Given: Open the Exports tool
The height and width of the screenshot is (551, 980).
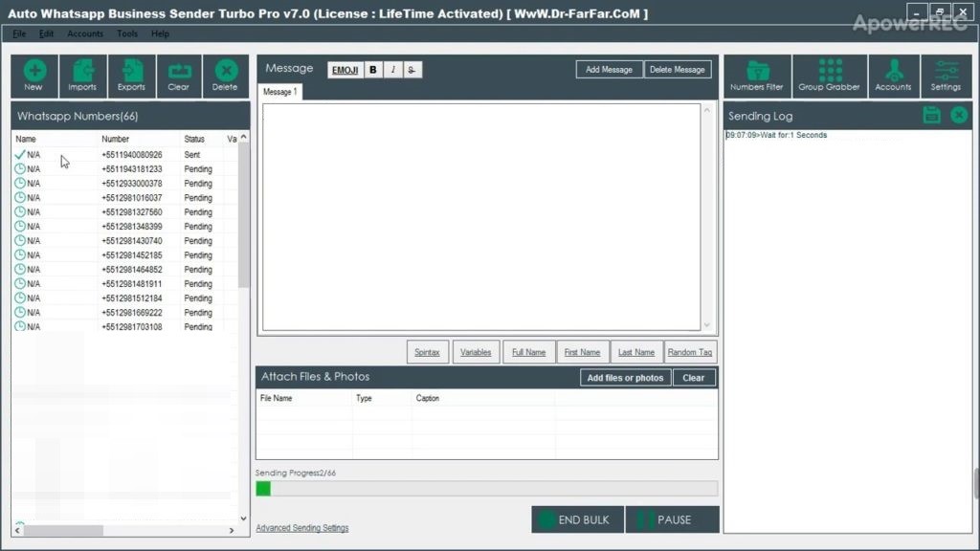Looking at the screenshot, I should [x=131, y=76].
